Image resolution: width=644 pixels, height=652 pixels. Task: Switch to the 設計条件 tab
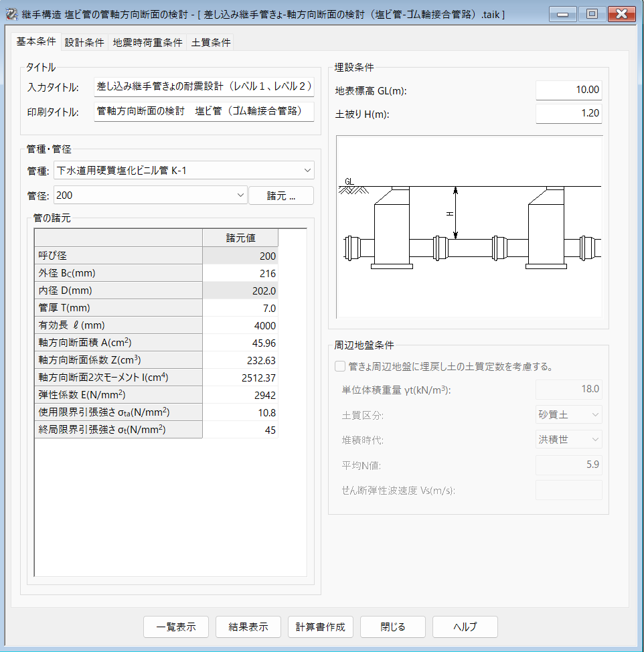tap(84, 42)
